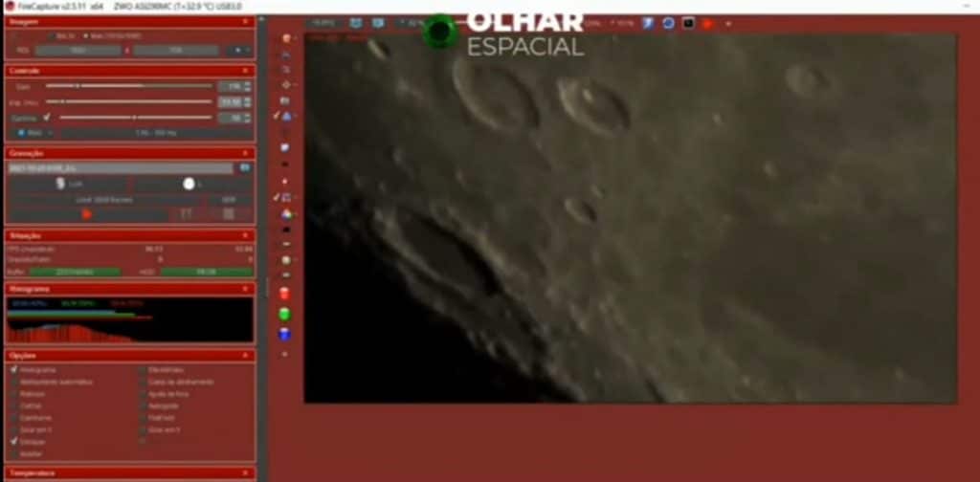
Task: Collapse the Histograma panel
Action: (245, 289)
